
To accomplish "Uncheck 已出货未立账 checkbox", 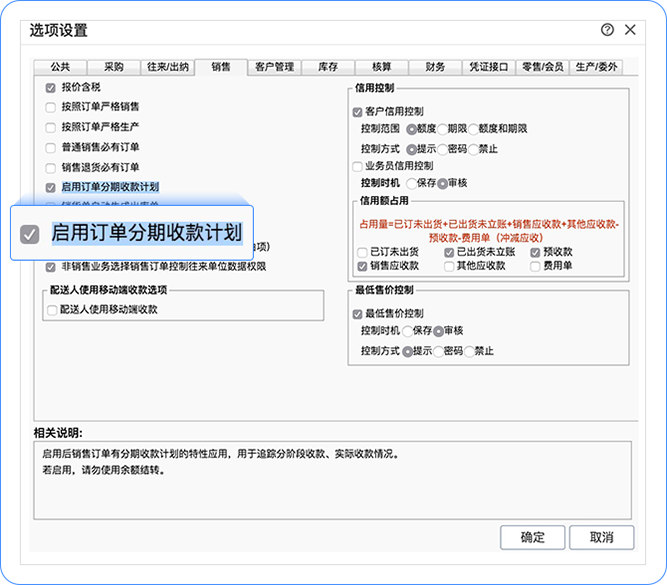I will pos(449,253).
